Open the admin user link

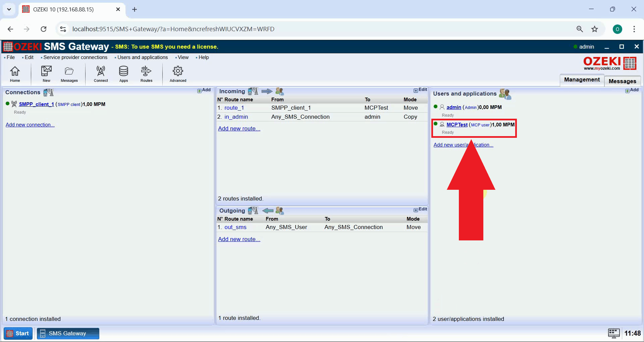454,107
